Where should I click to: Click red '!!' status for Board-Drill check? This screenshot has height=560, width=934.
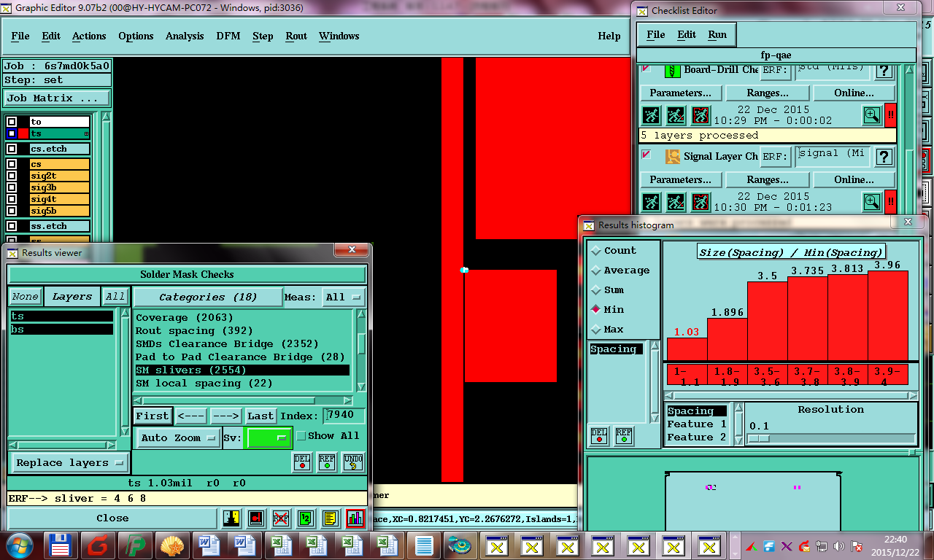890,115
